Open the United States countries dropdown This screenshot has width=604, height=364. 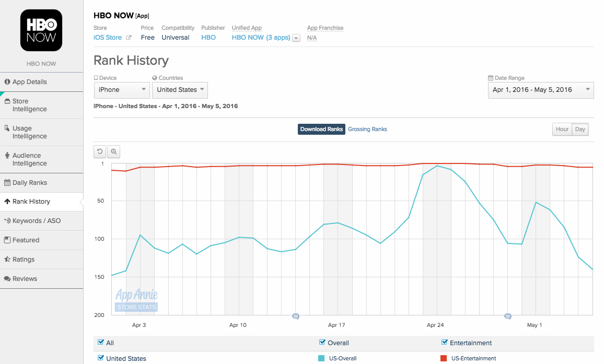pos(180,90)
